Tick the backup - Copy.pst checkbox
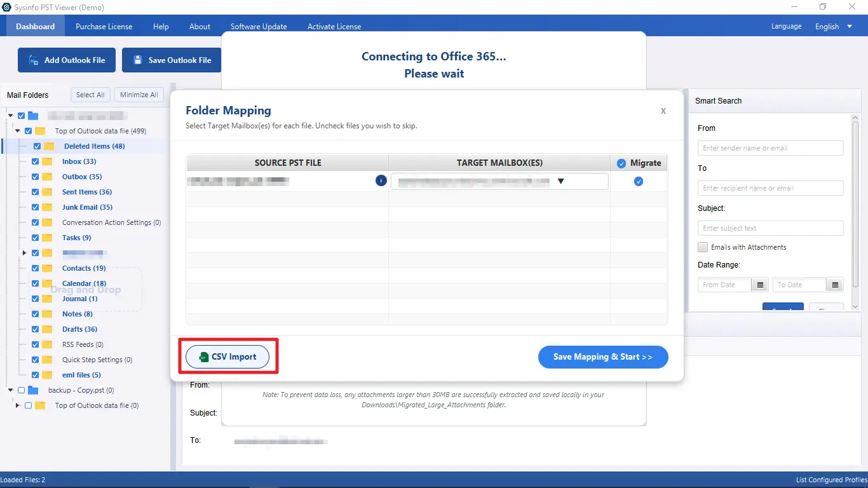Viewport: 868px width, 488px height. 21,390
